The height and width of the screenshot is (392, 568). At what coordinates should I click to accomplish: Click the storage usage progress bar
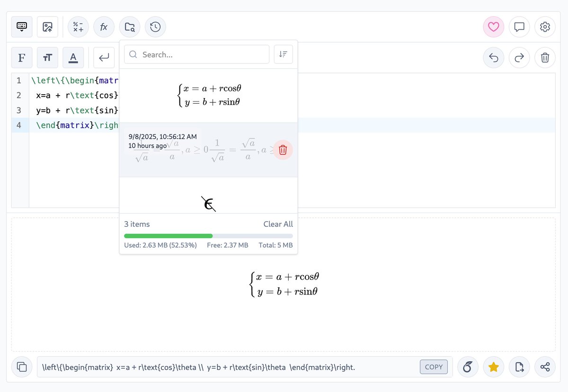coord(208,236)
